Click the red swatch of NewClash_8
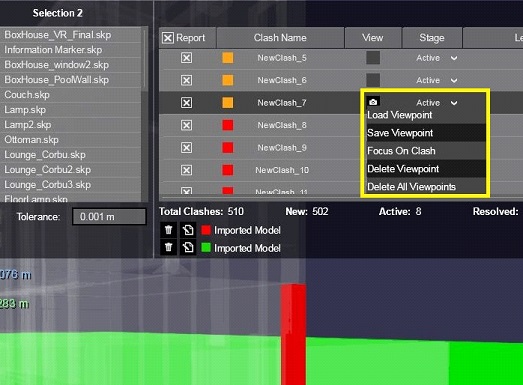The image size is (523, 385). [x=228, y=125]
